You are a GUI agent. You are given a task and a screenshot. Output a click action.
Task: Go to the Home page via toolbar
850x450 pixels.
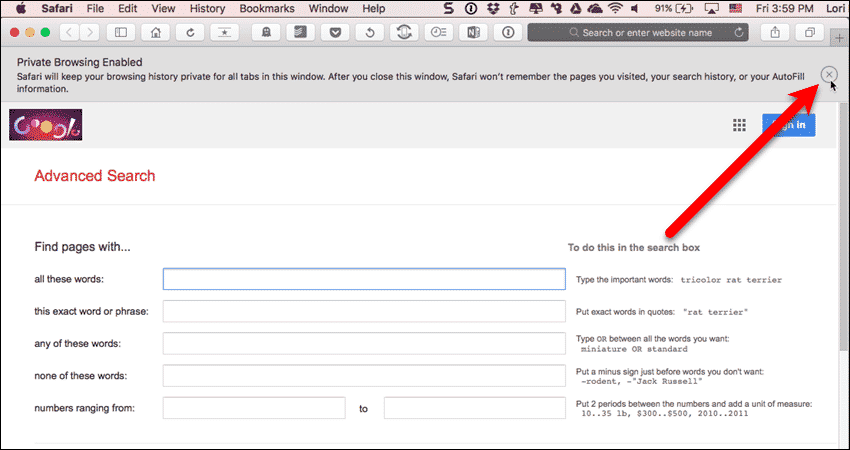pyautogui.click(x=155, y=32)
